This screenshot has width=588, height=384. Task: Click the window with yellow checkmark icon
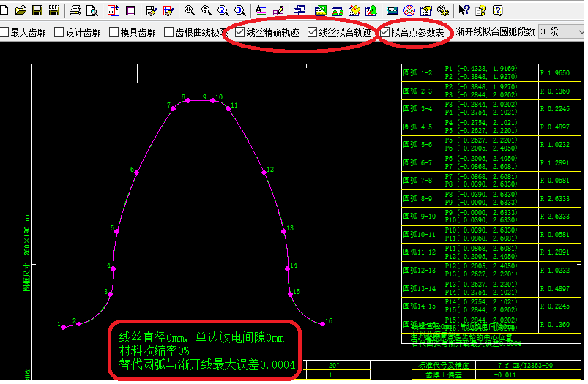[x=354, y=10]
